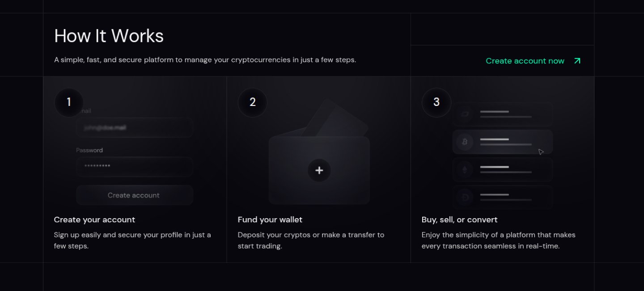644x291 pixels.
Task: Focus the Password input field
Action: tap(135, 167)
